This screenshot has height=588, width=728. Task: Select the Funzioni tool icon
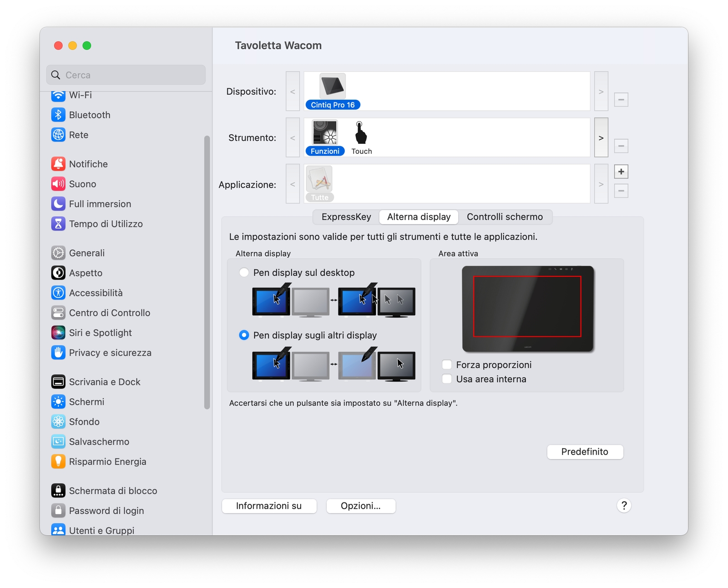pyautogui.click(x=325, y=132)
